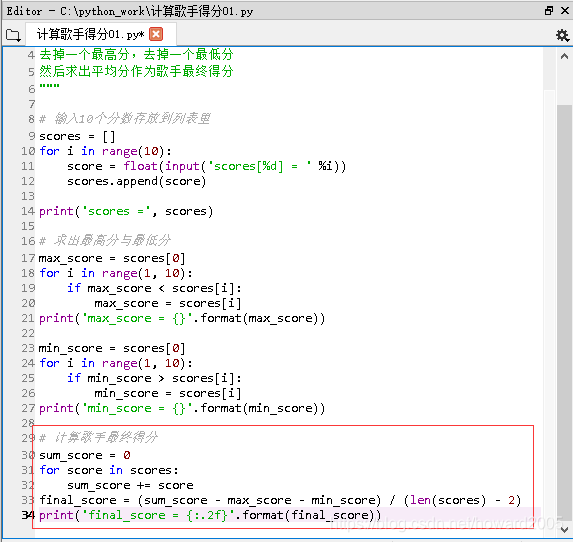Image resolution: width=573 pixels, height=542 pixels.
Task: Click print min_score format line 27
Action: pyautogui.click(x=182, y=408)
